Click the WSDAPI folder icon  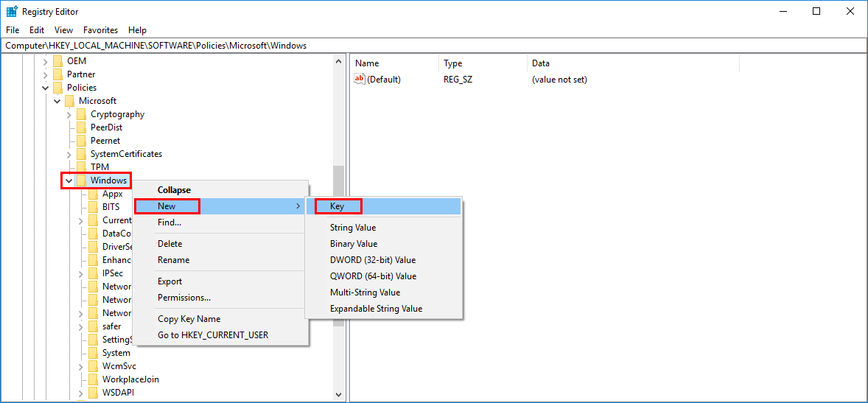click(93, 393)
